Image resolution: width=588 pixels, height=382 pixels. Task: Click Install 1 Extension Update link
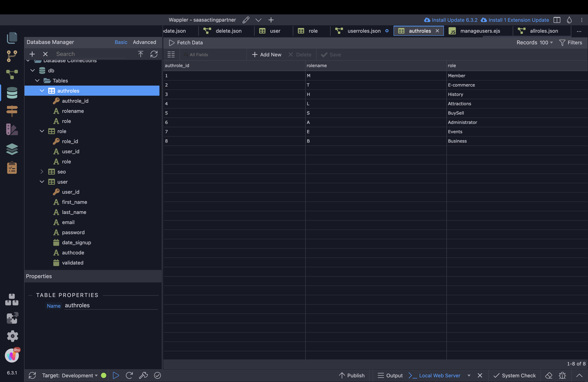pyautogui.click(x=515, y=20)
